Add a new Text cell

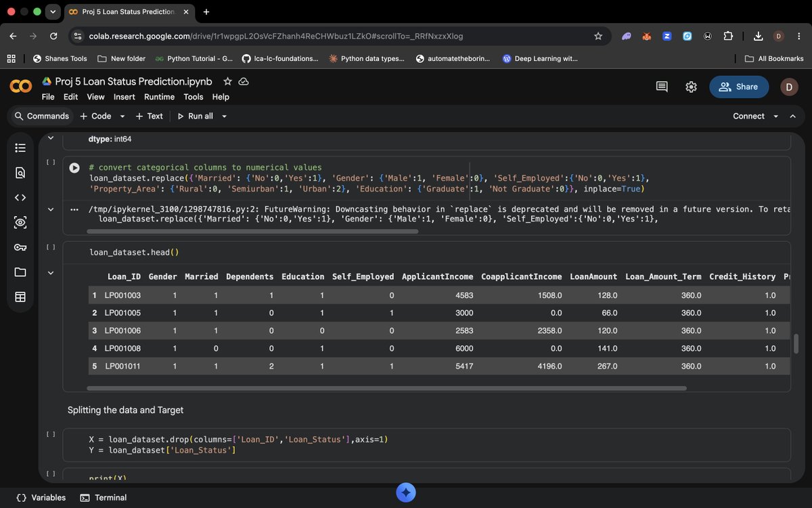150,117
